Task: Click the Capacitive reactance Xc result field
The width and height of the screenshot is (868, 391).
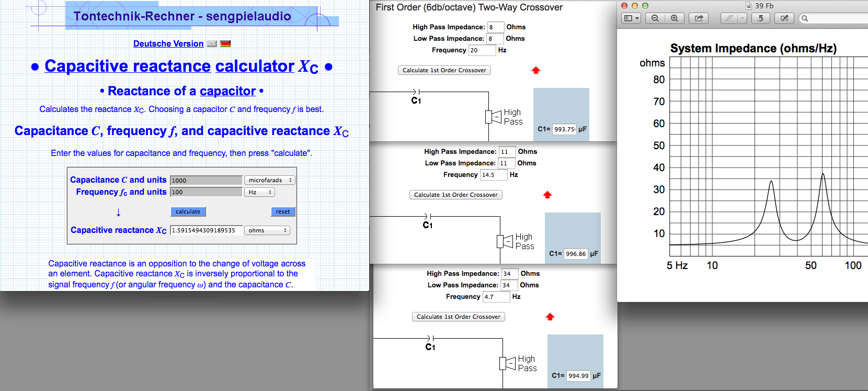Action: [x=206, y=230]
